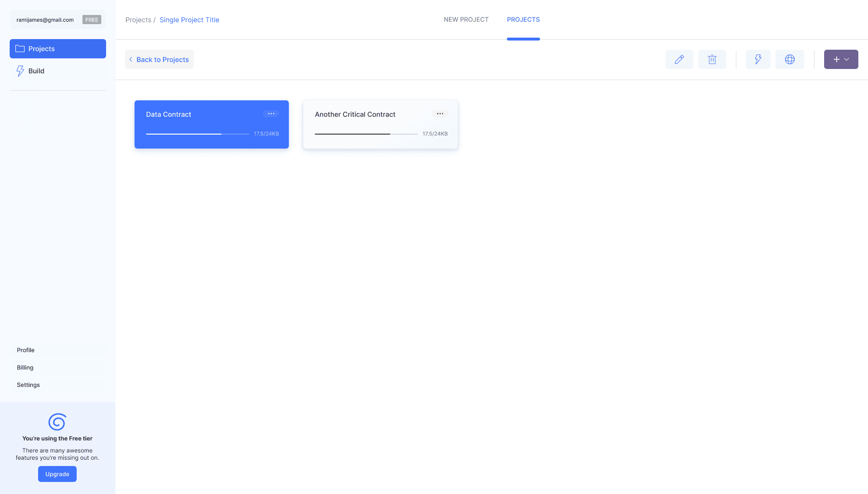Open the Billing section in the sidebar
Viewport: 868px width, 494px height.
(x=25, y=367)
